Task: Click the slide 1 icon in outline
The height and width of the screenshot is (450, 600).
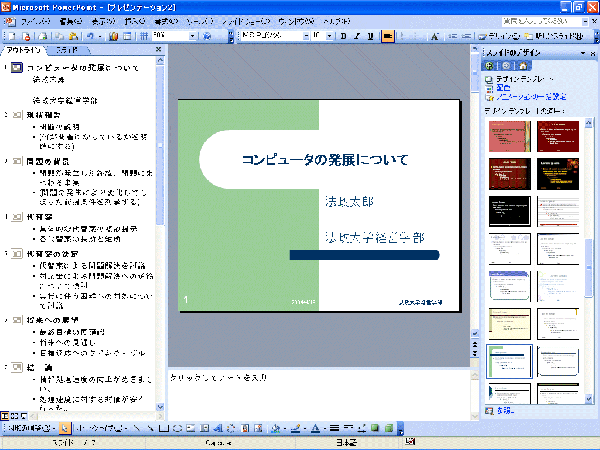Action: (16, 68)
